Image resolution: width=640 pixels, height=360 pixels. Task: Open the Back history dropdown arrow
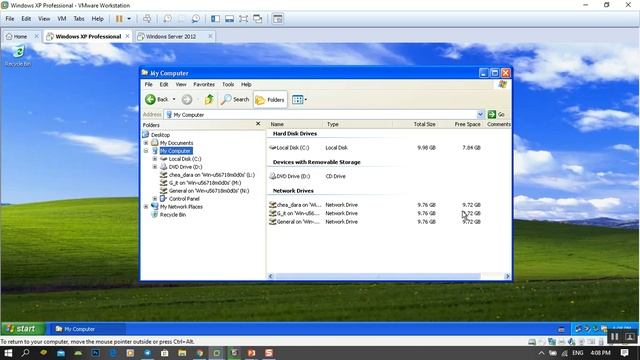[x=174, y=99]
